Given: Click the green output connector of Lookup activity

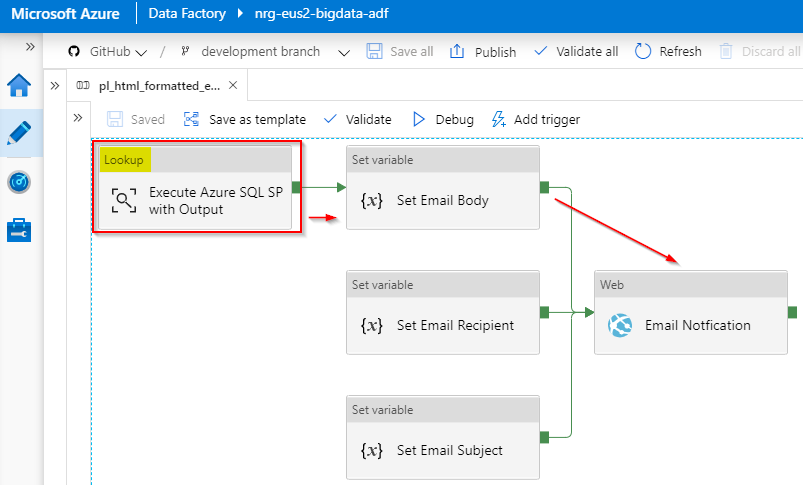Looking at the screenshot, I should point(296,187).
